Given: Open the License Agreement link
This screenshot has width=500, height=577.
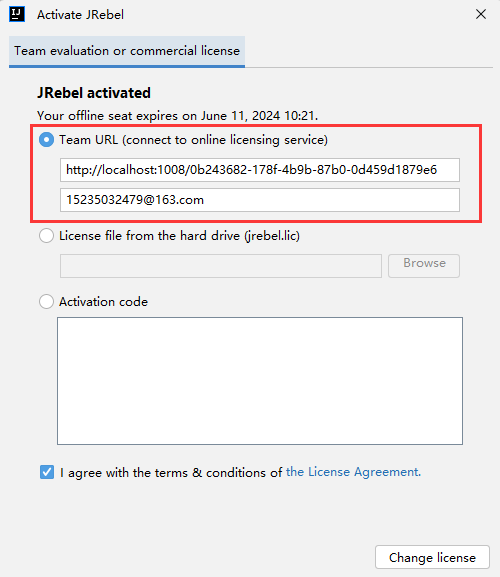Looking at the screenshot, I should tap(353, 472).
